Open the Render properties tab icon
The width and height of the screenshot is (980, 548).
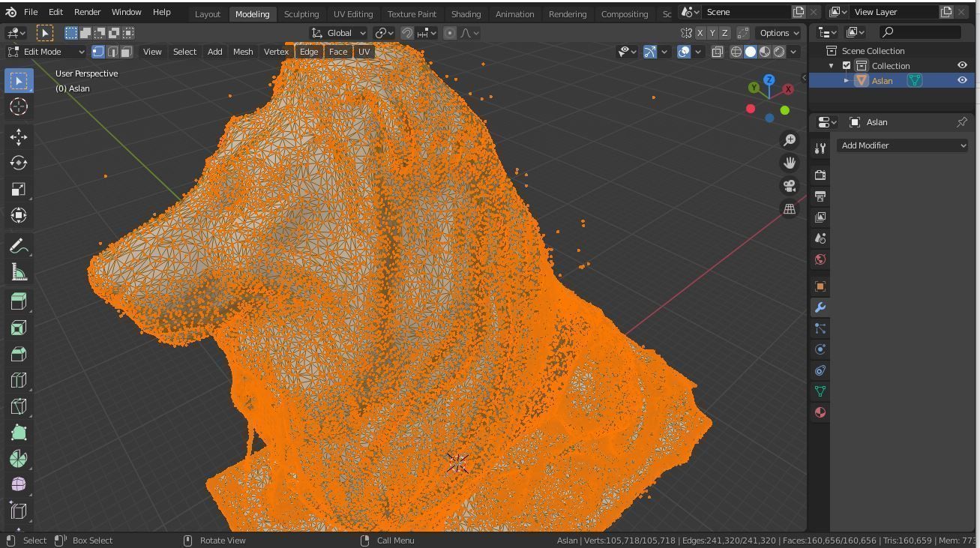pyautogui.click(x=820, y=175)
